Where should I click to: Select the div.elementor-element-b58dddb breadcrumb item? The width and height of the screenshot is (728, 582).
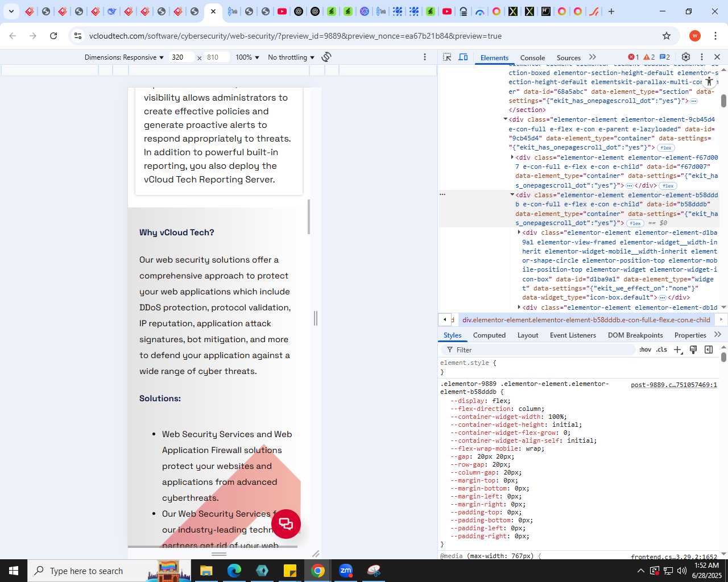coord(586,320)
